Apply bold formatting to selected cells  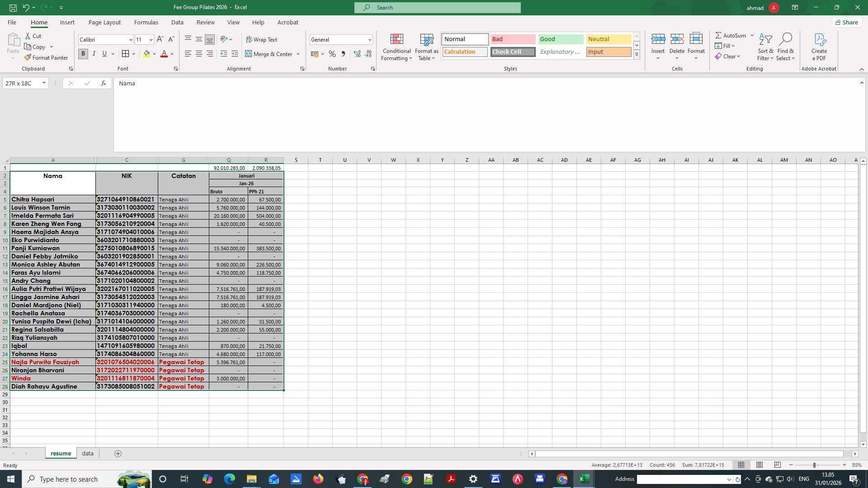click(83, 54)
